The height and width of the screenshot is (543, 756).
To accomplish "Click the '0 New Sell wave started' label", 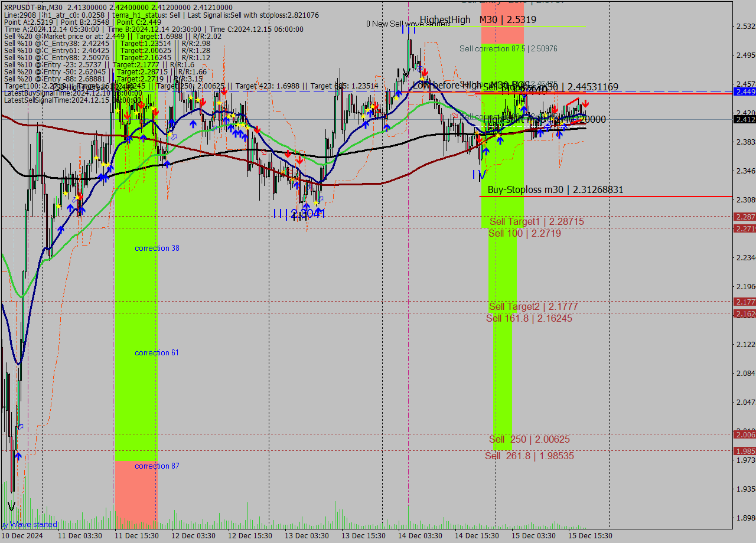I will click(408, 24).
